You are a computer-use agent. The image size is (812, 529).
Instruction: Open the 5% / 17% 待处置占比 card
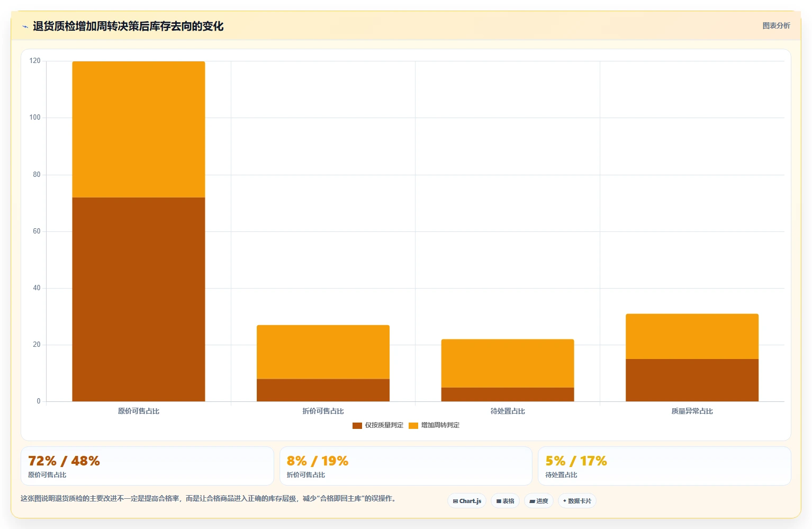click(x=664, y=466)
